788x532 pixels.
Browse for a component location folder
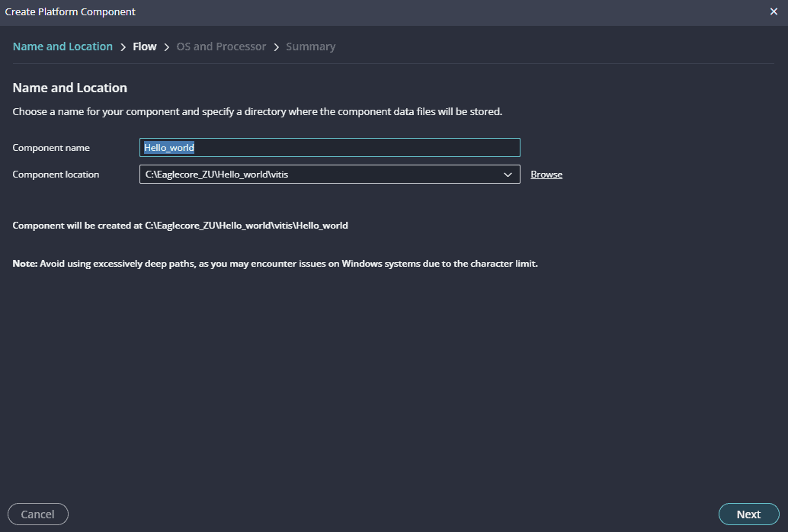(546, 175)
